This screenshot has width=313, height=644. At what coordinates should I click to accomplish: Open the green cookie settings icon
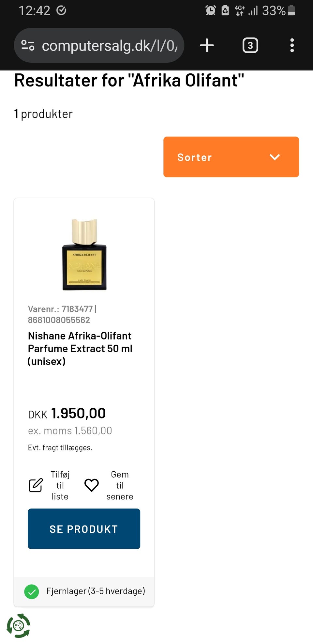click(18, 625)
